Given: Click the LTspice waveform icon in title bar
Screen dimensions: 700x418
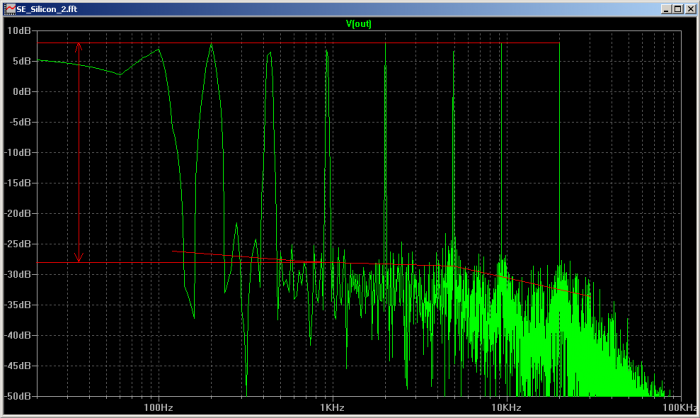Looking at the screenshot, I should (9, 9).
